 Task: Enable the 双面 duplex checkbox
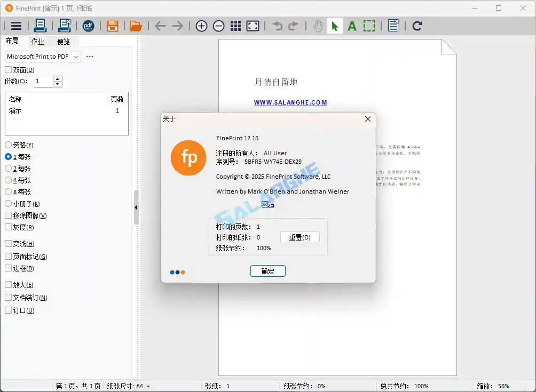click(9, 70)
